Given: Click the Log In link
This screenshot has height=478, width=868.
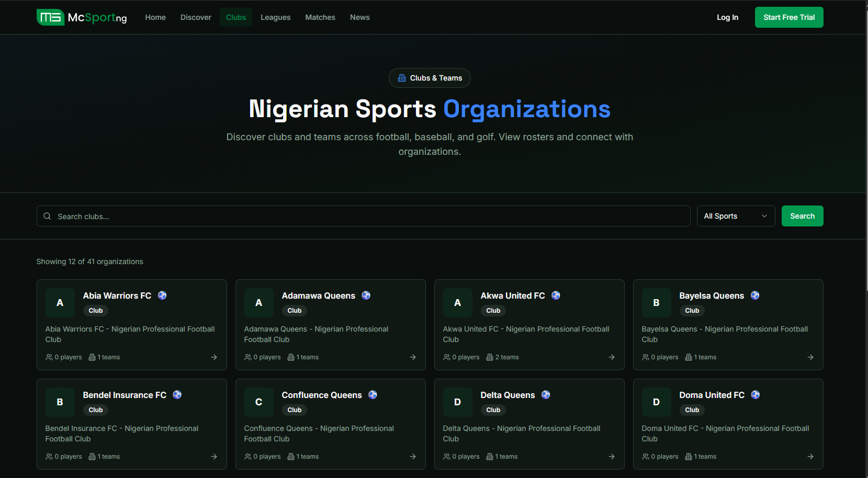Looking at the screenshot, I should pos(727,17).
